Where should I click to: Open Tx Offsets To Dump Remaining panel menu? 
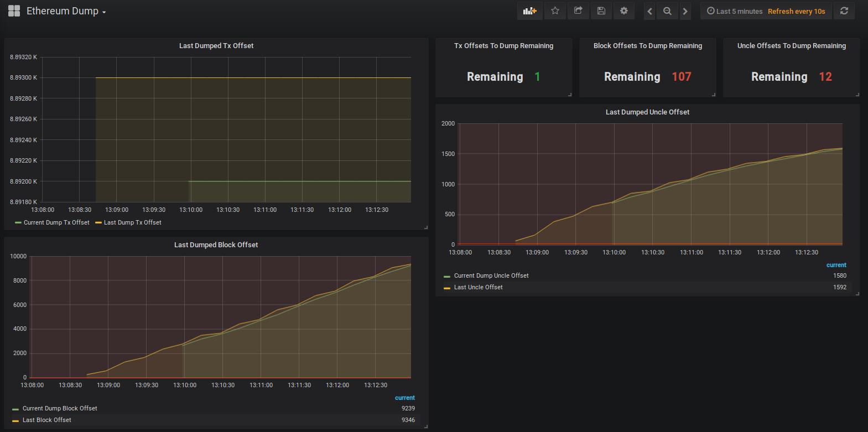coord(503,46)
